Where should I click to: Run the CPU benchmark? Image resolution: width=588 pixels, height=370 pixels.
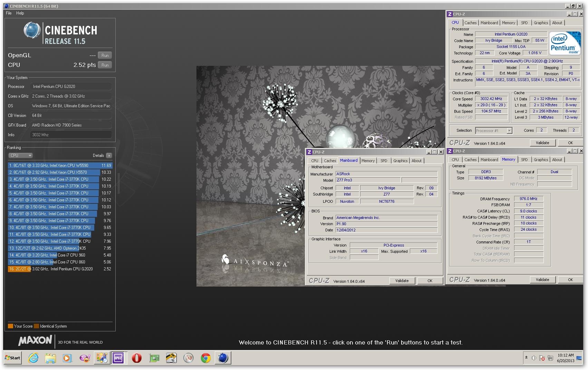pos(105,65)
